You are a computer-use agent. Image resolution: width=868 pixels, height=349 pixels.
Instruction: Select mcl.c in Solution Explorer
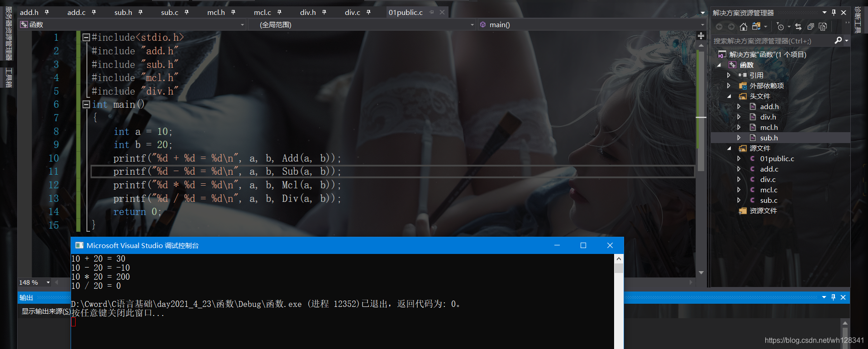(x=768, y=190)
